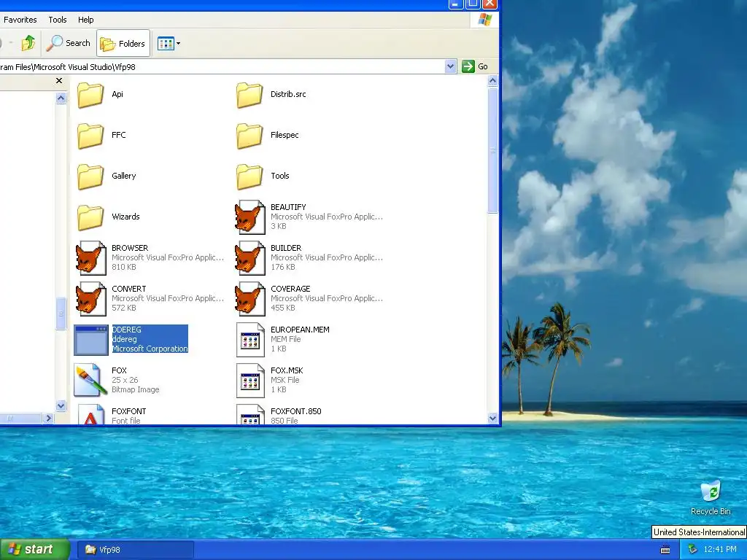Select the Wizards folder icon
The height and width of the screenshot is (560, 747).
point(90,217)
